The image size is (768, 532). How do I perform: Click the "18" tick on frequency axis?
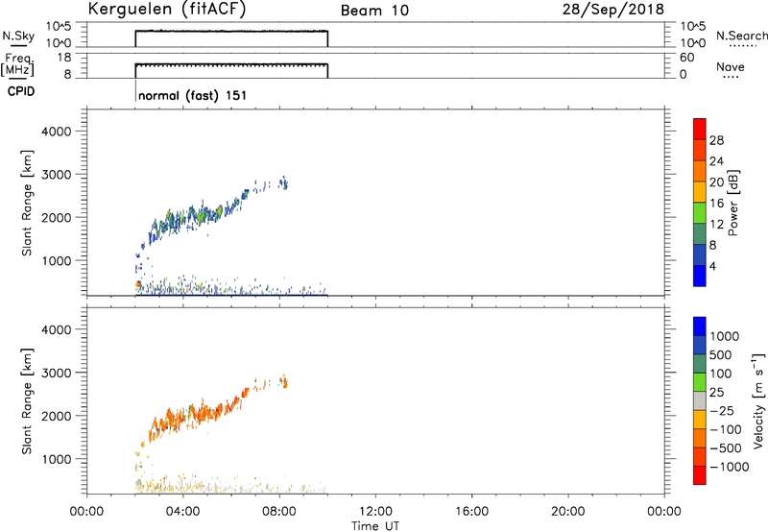pyautogui.click(x=63, y=58)
